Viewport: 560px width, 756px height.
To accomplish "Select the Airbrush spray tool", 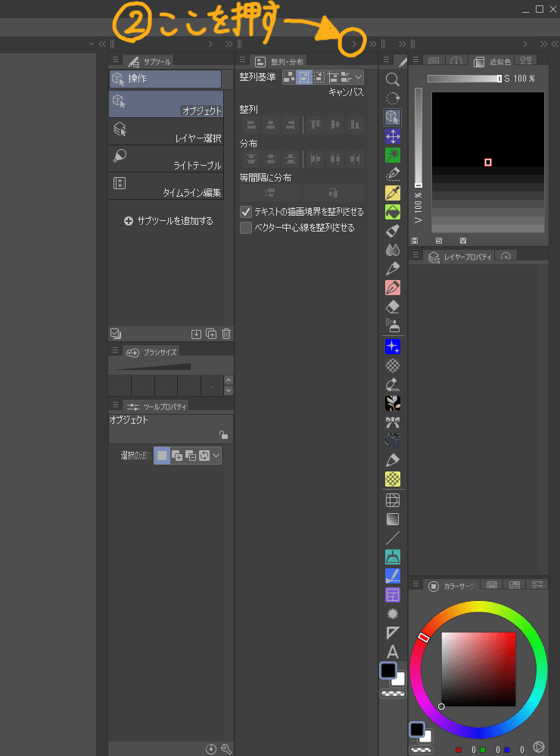I will 393,325.
